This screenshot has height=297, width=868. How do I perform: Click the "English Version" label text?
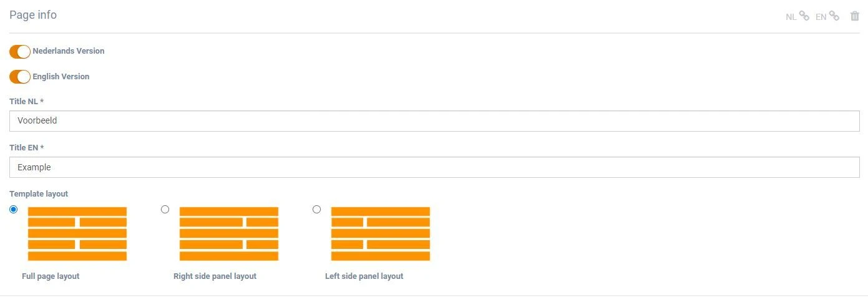(x=61, y=77)
